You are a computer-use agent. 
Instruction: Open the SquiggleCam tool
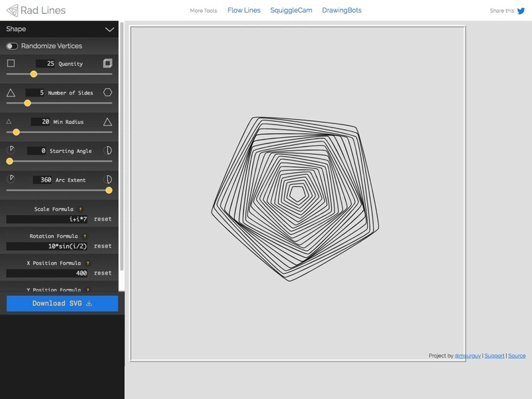291,11
